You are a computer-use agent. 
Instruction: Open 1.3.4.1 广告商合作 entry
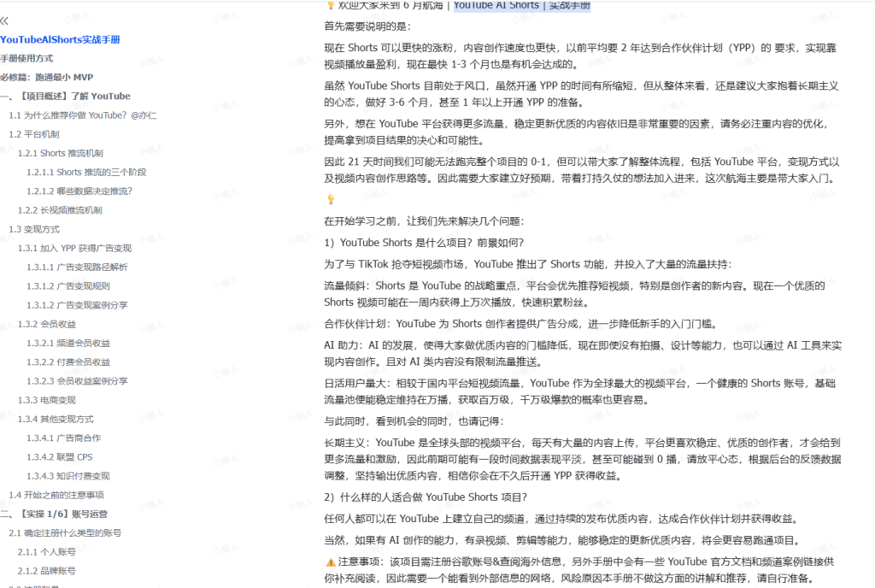[63, 438]
